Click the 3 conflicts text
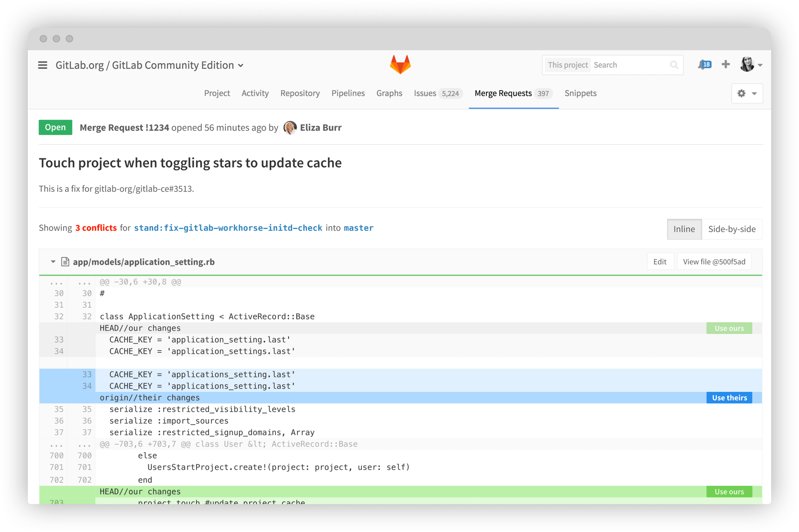The height and width of the screenshot is (532, 799). tap(96, 228)
